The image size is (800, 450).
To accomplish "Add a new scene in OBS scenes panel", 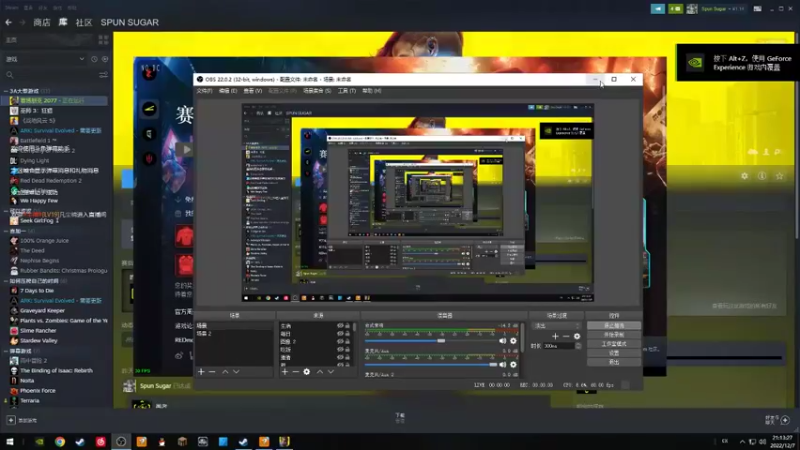I will pos(201,372).
